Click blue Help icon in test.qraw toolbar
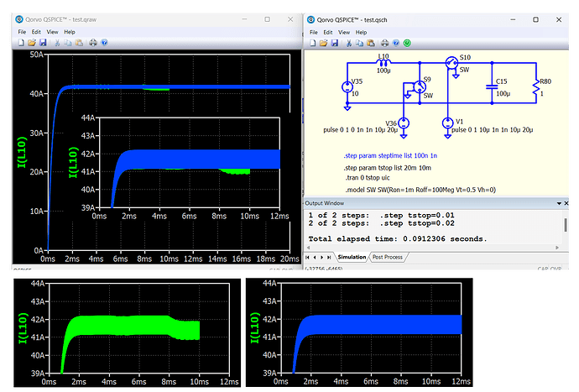 click(105, 43)
